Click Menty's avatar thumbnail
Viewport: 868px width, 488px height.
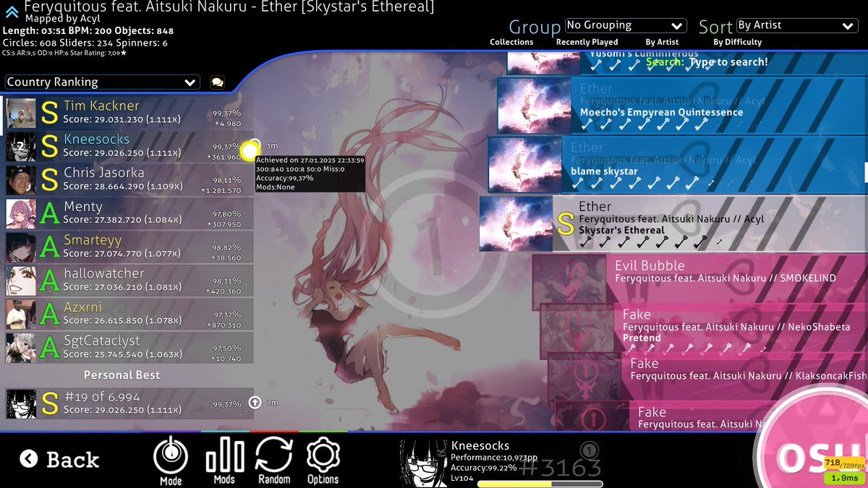click(x=21, y=214)
